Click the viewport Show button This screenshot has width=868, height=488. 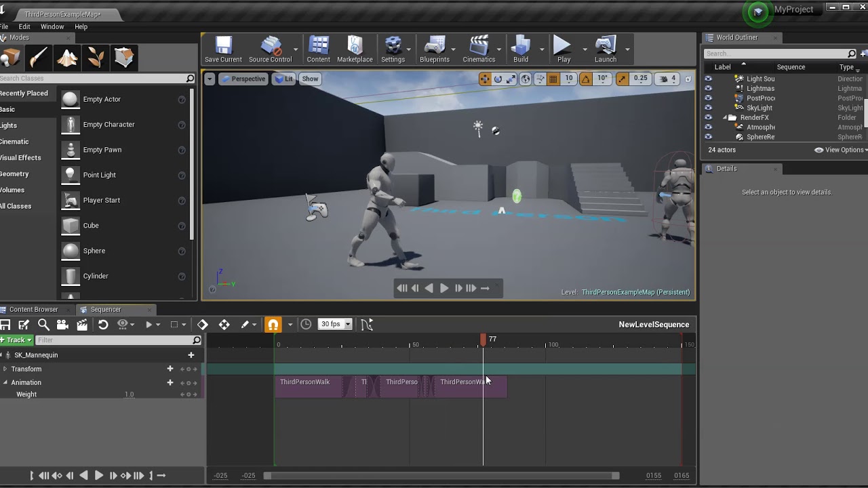310,79
